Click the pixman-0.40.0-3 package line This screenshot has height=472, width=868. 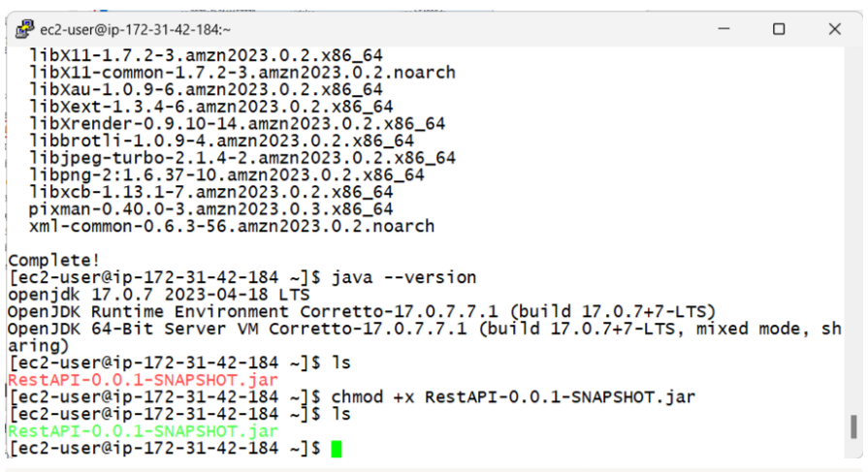pyautogui.click(x=210, y=208)
